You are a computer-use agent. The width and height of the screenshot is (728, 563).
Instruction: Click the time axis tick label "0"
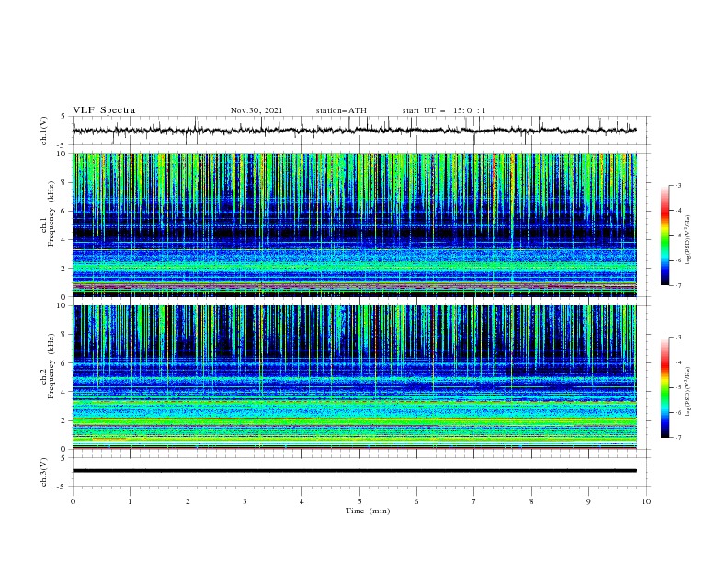(73, 501)
